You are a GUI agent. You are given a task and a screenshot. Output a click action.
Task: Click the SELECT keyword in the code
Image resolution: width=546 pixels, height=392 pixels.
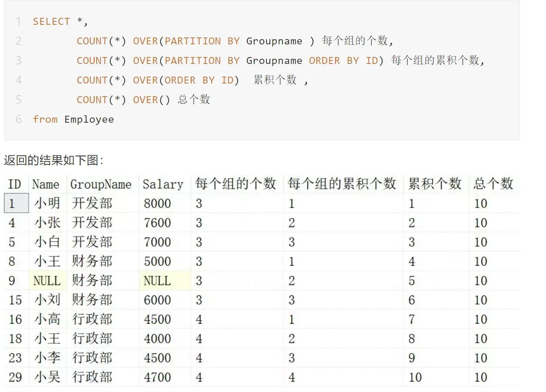[51, 21]
